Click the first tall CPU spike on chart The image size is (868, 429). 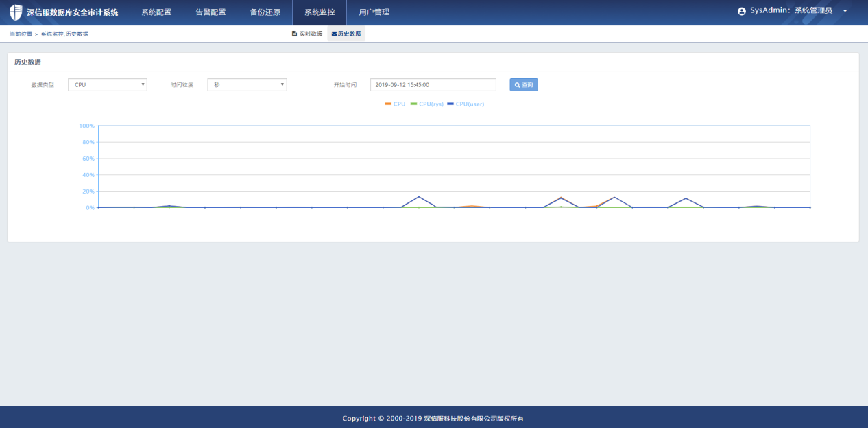pos(419,197)
